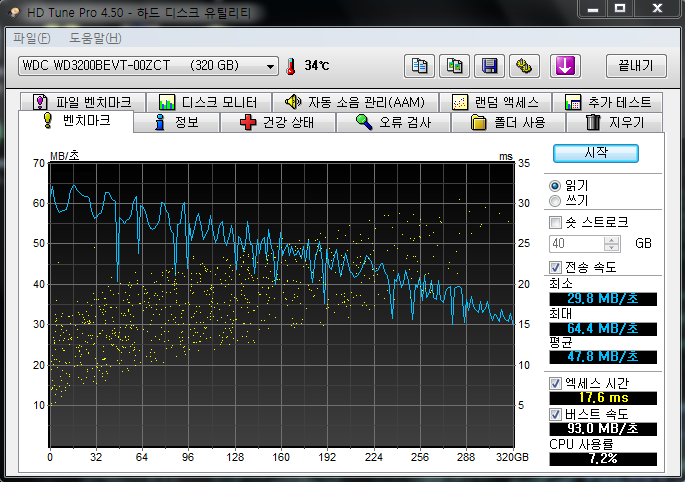Click the 끝내기 exit button
The image size is (685, 482).
pyautogui.click(x=636, y=66)
